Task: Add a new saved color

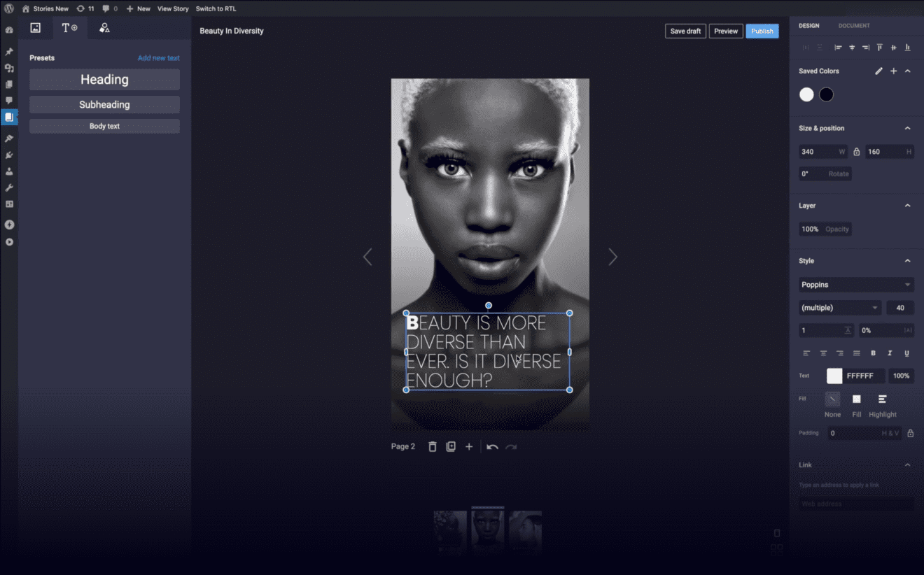Action: click(x=893, y=71)
